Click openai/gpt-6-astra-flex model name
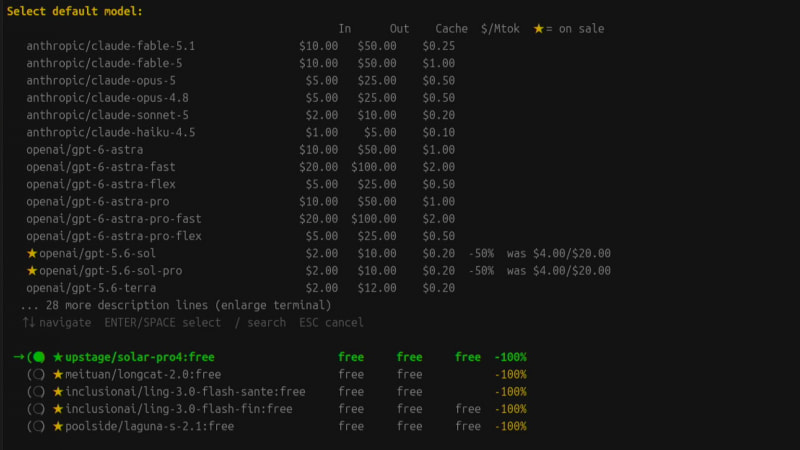 pyautogui.click(x=101, y=185)
